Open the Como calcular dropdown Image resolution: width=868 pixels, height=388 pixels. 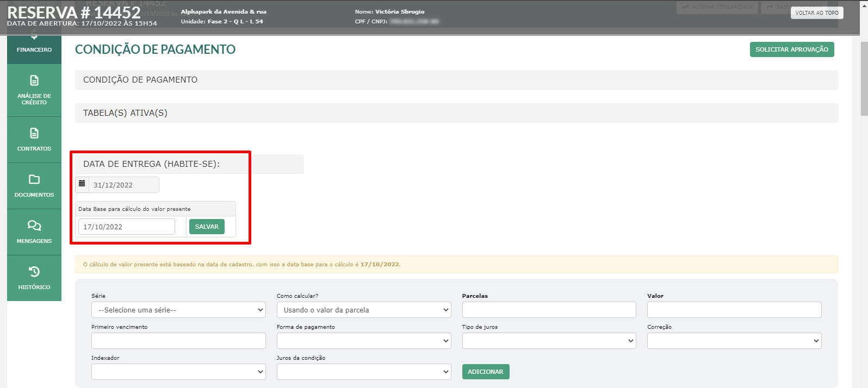364,310
